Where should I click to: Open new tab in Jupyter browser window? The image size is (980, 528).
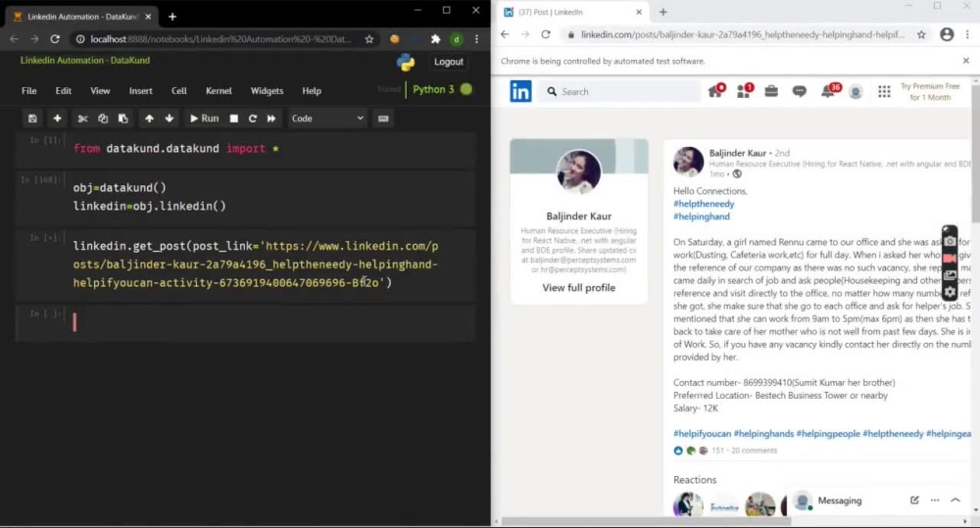coord(171,17)
